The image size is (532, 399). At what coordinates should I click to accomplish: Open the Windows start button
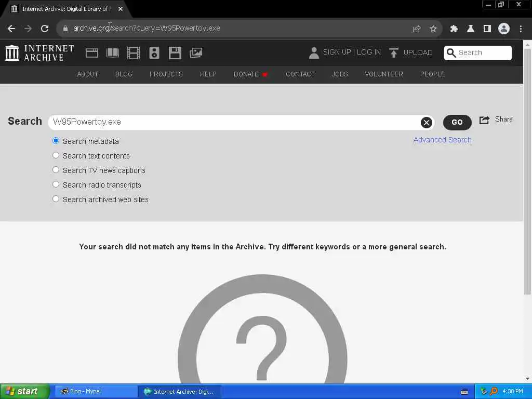pyautogui.click(x=24, y=392)
